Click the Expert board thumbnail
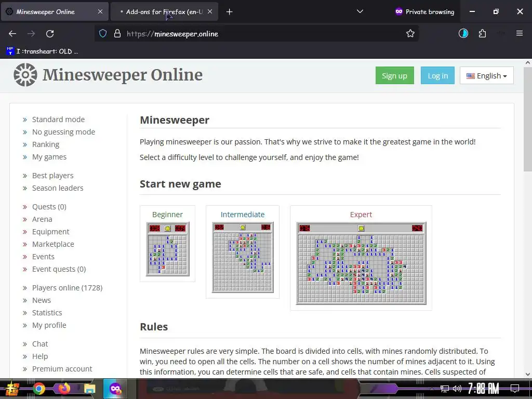 (x=361, y=263)
